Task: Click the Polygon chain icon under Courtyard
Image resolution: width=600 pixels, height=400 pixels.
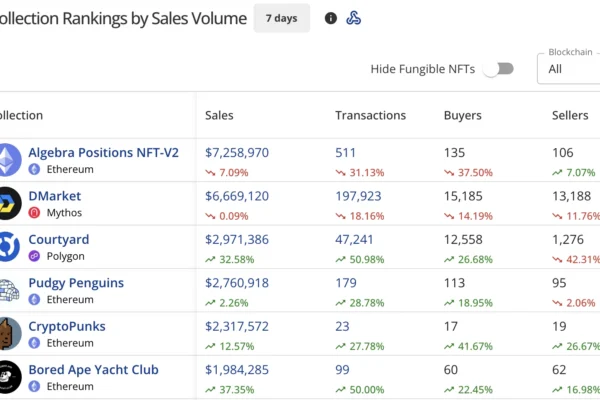Action: click(34, 256)
